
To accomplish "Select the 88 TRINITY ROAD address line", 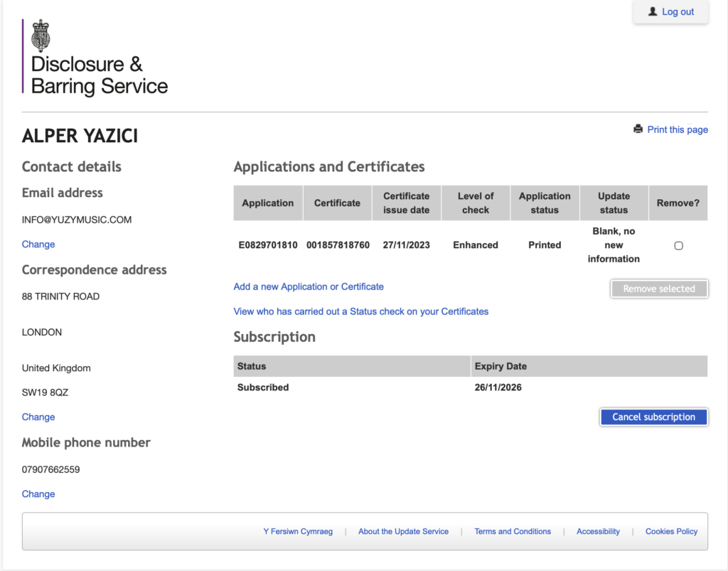I will (x=61, y=297).
